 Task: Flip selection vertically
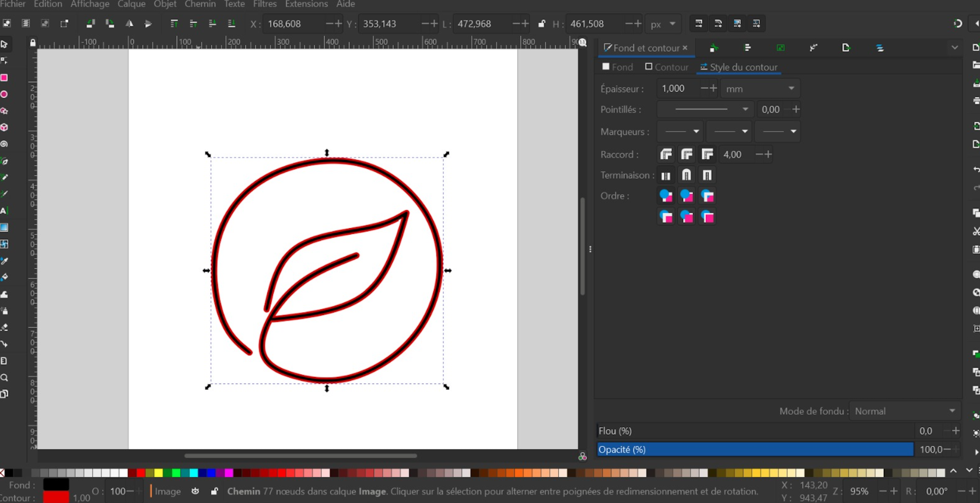tap(148, 23)
